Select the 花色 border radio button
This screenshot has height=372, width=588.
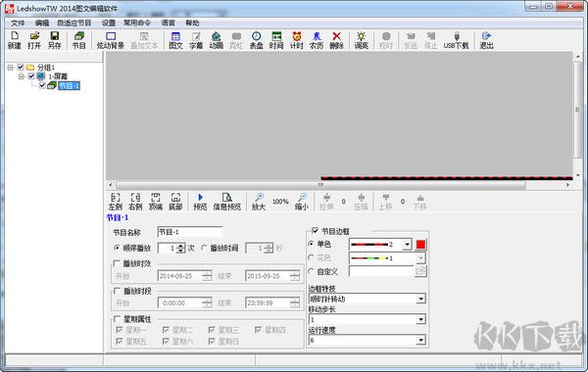(x=311, y=257)
